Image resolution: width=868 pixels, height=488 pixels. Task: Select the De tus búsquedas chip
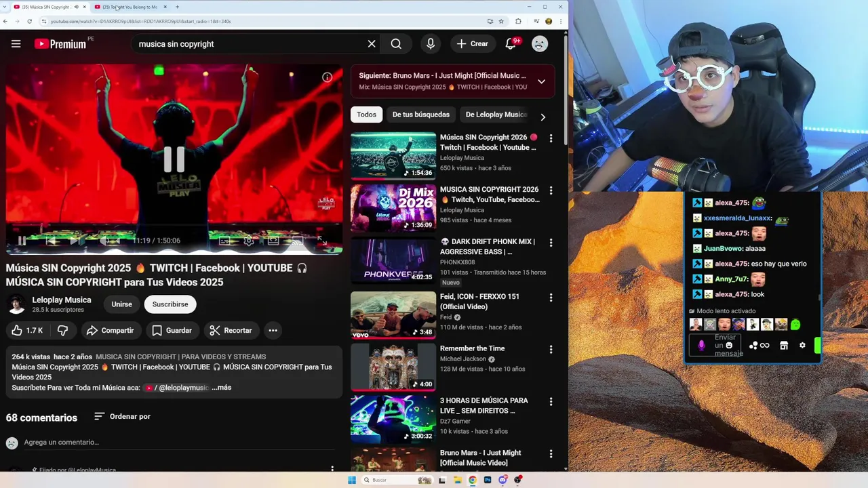pos(421,115)
